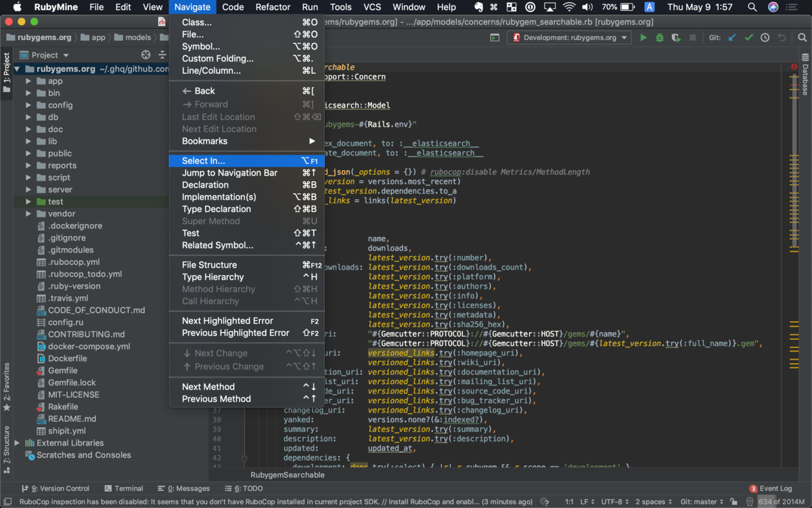812x508 pixels.
Task: Choose Select In... from Navigate menu
Action: [x=247, y=161]
